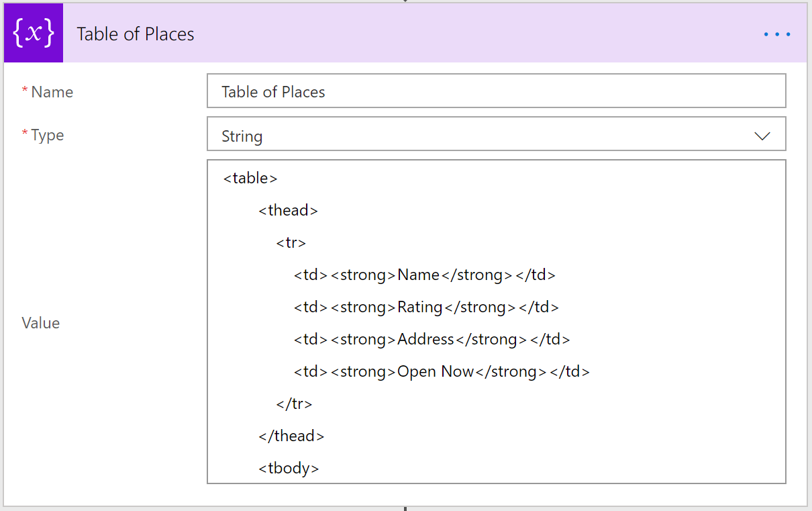The width and height of the screenshot is (812, 511).
Task: Place cursor on the <table> line
Action: [250, 178]
